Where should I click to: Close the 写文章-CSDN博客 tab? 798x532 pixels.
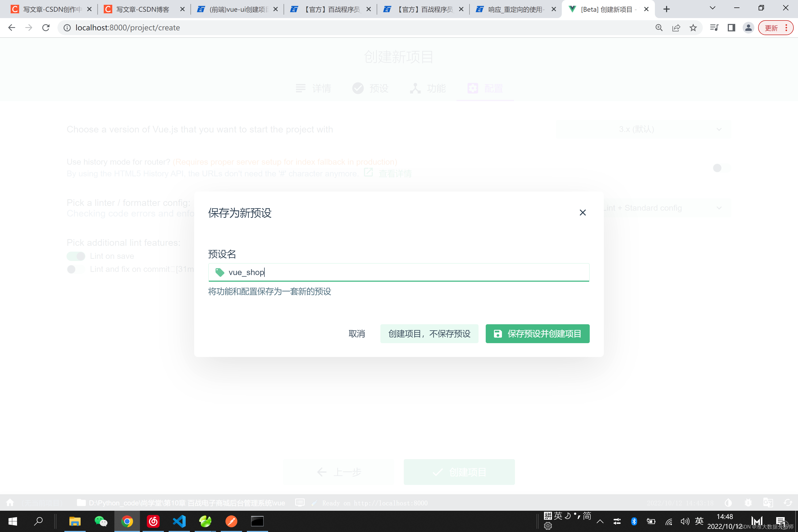pyautogui.click(x=182, y=9)
